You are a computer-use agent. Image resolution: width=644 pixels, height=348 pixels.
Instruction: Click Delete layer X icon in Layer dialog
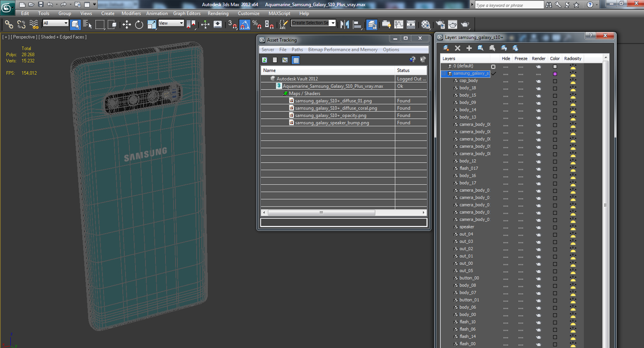[x=457, y=48]
